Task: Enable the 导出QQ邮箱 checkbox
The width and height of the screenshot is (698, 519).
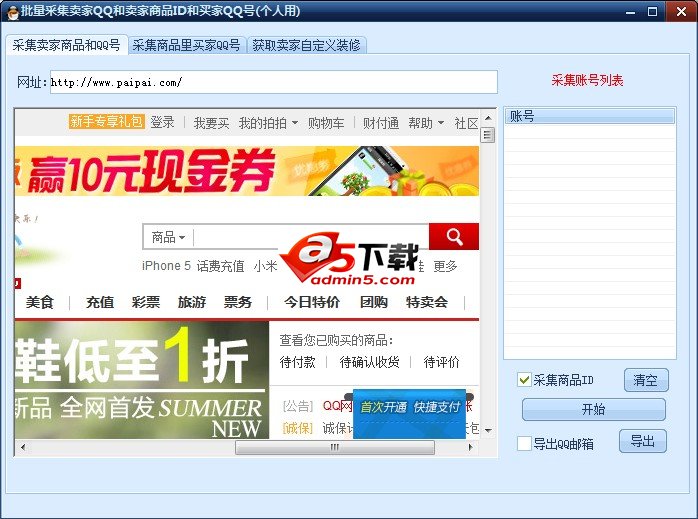Action: click(x=524, y=443)
